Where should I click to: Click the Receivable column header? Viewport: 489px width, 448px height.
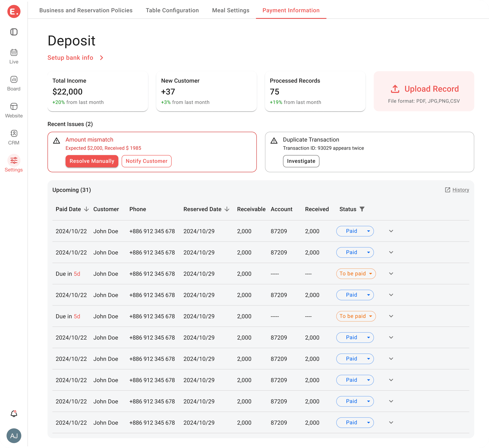(251, 209)
